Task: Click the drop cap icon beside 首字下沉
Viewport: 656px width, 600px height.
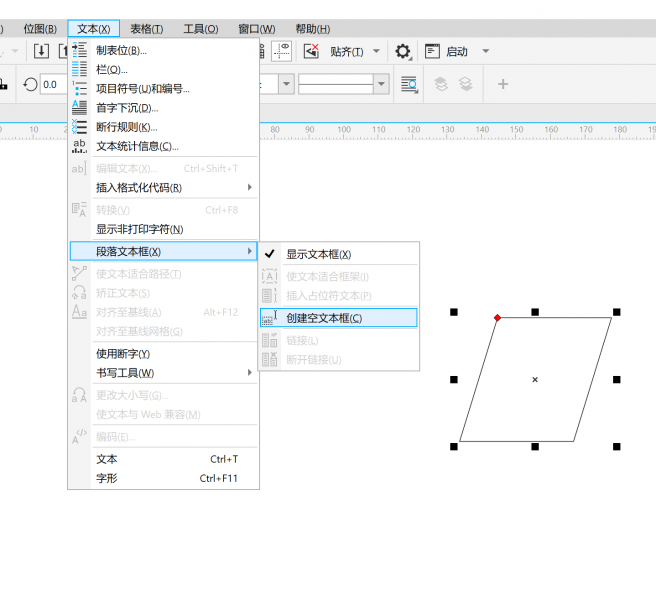Action: [x=79, y=108]
